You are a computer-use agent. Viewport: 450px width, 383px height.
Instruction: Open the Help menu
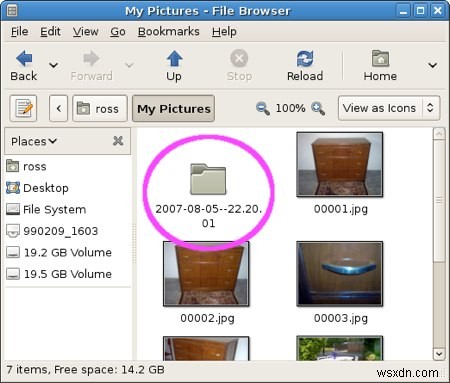coord(224,32)
